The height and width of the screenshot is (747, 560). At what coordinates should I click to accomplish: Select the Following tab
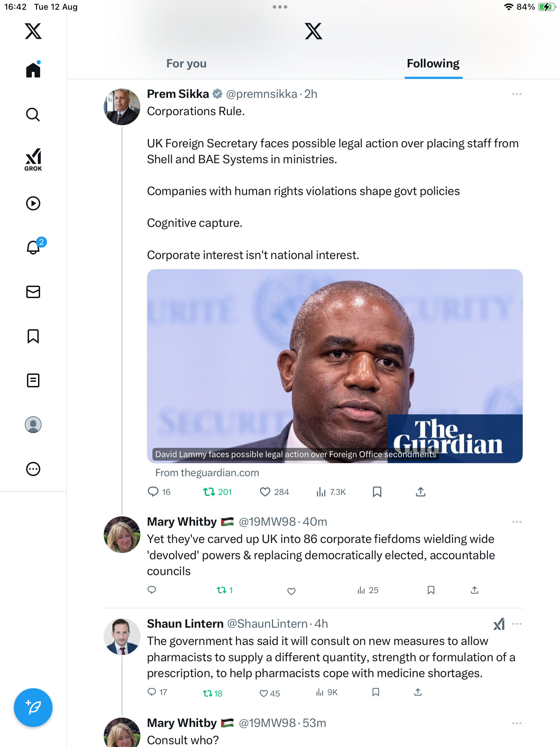click(433, 64)
